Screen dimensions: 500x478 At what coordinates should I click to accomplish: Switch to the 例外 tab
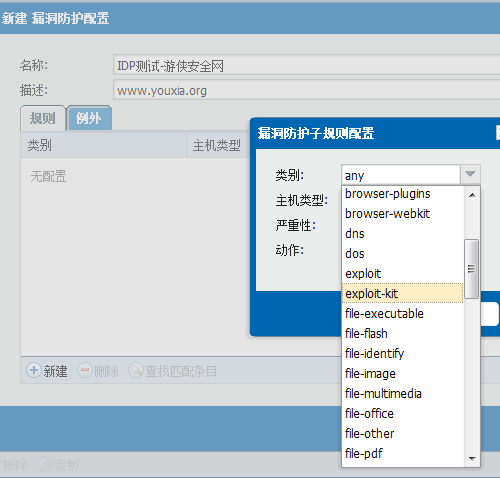[89, 118]
